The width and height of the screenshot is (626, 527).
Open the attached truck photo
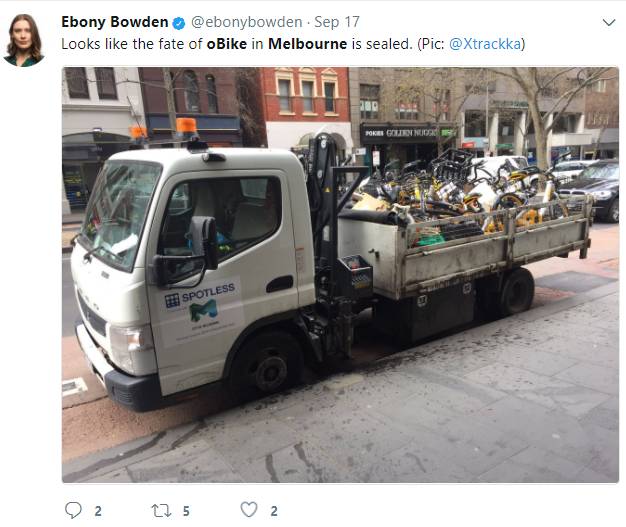[340, 275]
